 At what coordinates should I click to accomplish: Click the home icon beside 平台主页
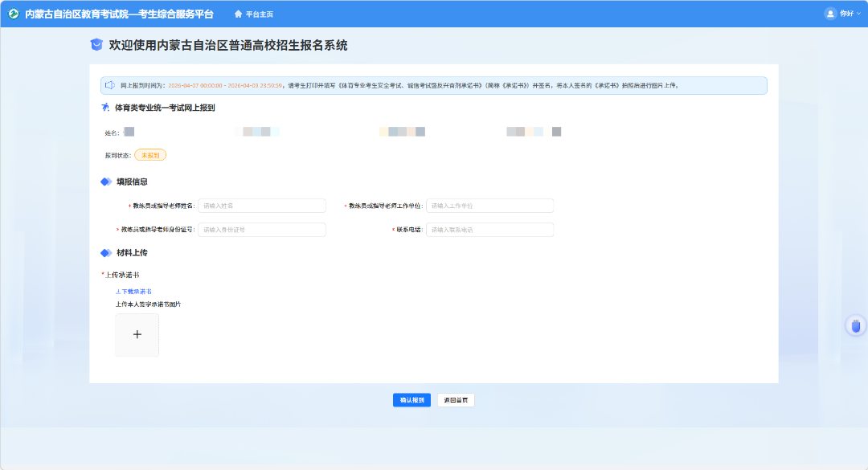[240, 12]
